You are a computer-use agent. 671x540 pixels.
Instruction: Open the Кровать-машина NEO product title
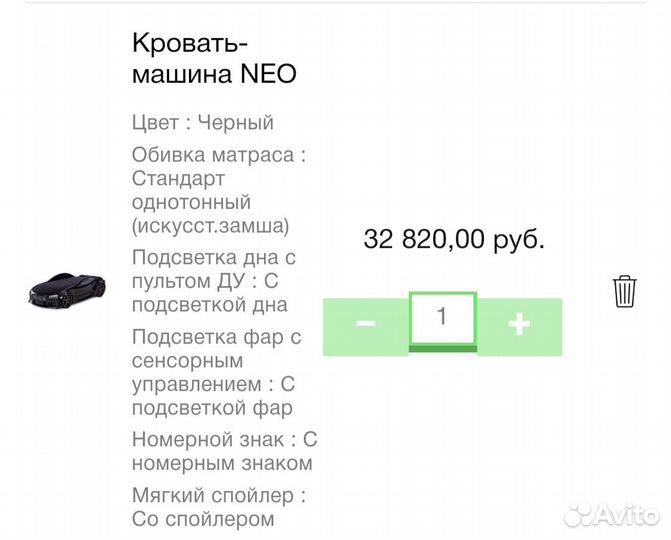[x=214, y=59]
